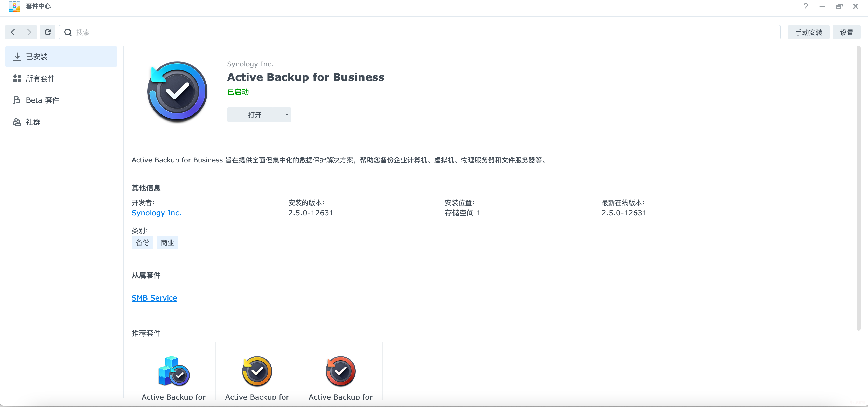The height and width of the screenshot is (407, 868).
Task: Click the version 2.5.0-12631 under 最新在线版本
Action: click(x=624, y=213)
